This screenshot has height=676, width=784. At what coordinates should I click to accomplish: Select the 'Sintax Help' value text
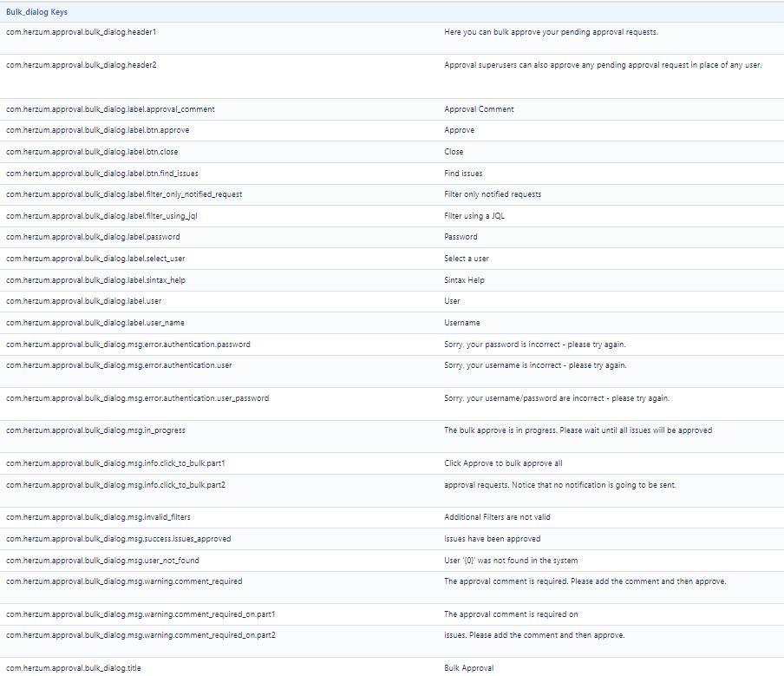464,280
